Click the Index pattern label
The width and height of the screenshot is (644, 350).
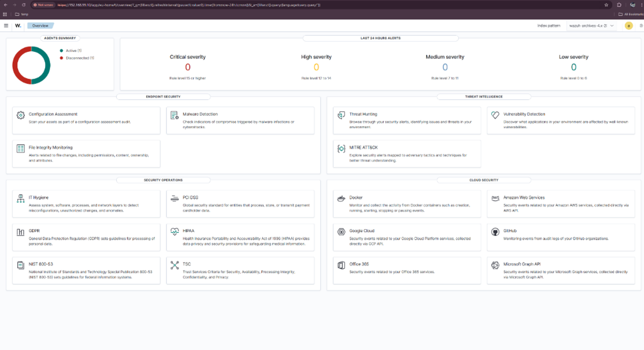point(549,26)
